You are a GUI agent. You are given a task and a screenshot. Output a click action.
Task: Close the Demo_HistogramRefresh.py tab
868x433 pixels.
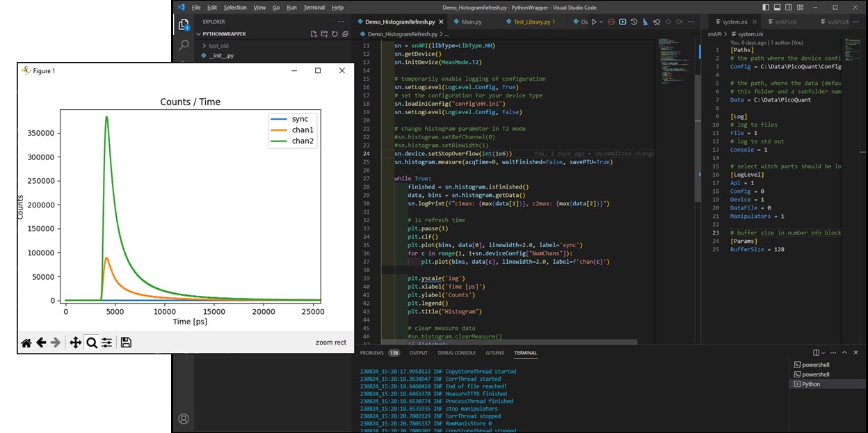(x=442, y=22)
